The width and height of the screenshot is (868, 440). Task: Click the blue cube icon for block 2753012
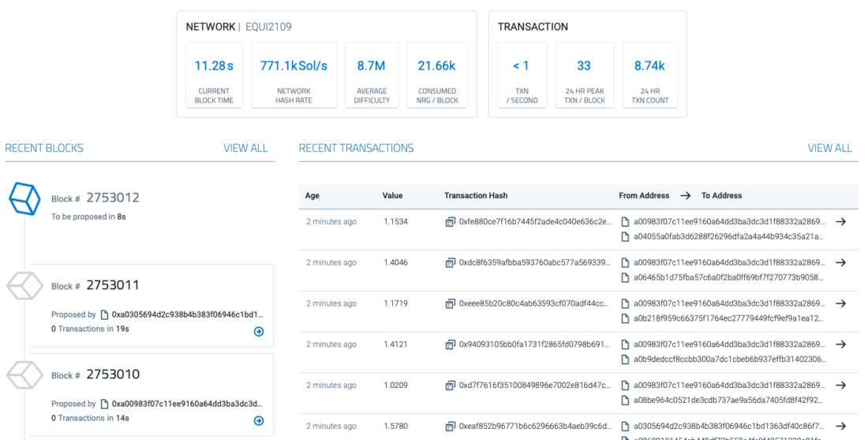click(x=24, y=198)
